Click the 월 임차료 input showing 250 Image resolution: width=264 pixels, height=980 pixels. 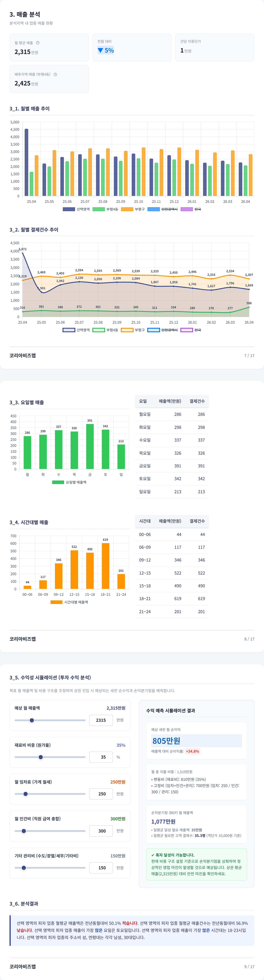click(101, 794)
